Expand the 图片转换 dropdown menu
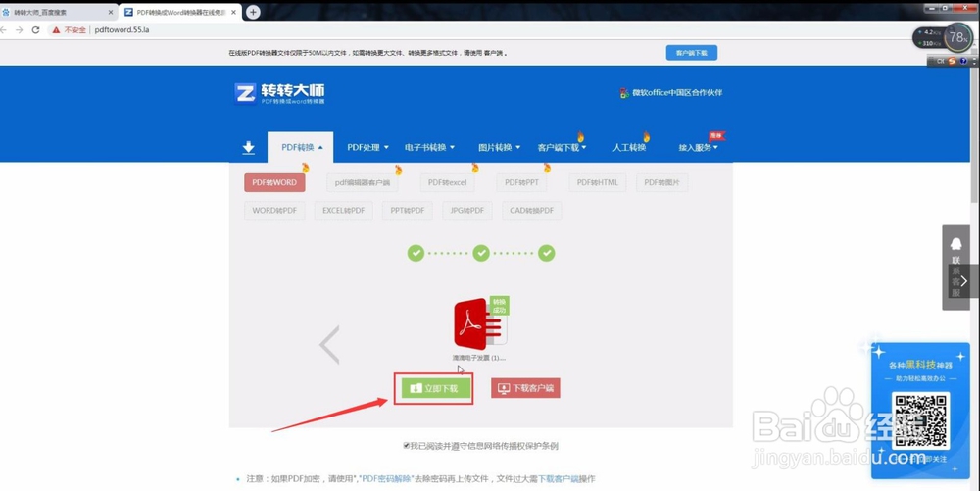 click(499, 147)
